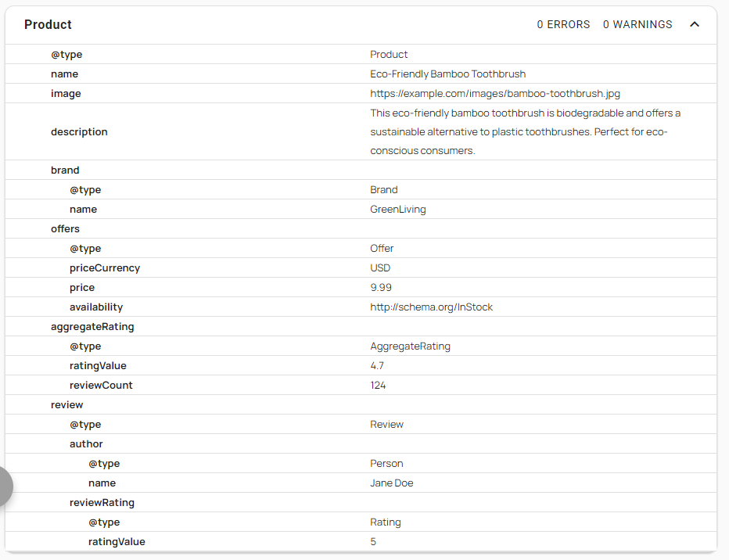Viewport: 729px width, 560px height.
Task: Click the gray circular button at left edge
Action: 5,486
